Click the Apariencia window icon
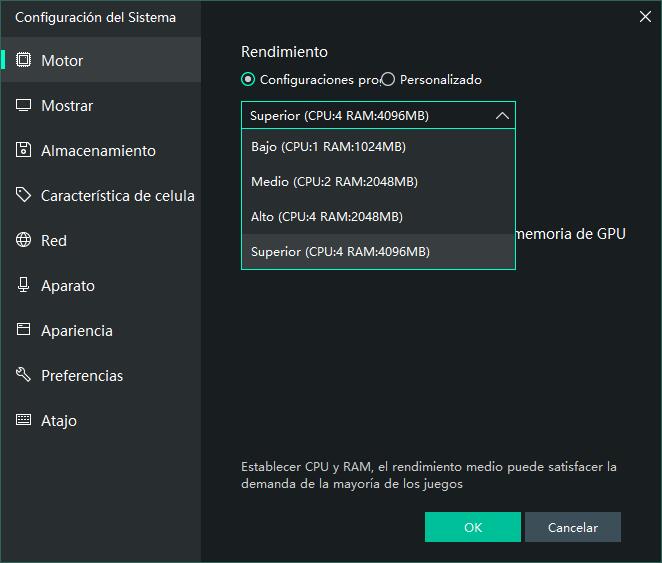 [24, 330]
